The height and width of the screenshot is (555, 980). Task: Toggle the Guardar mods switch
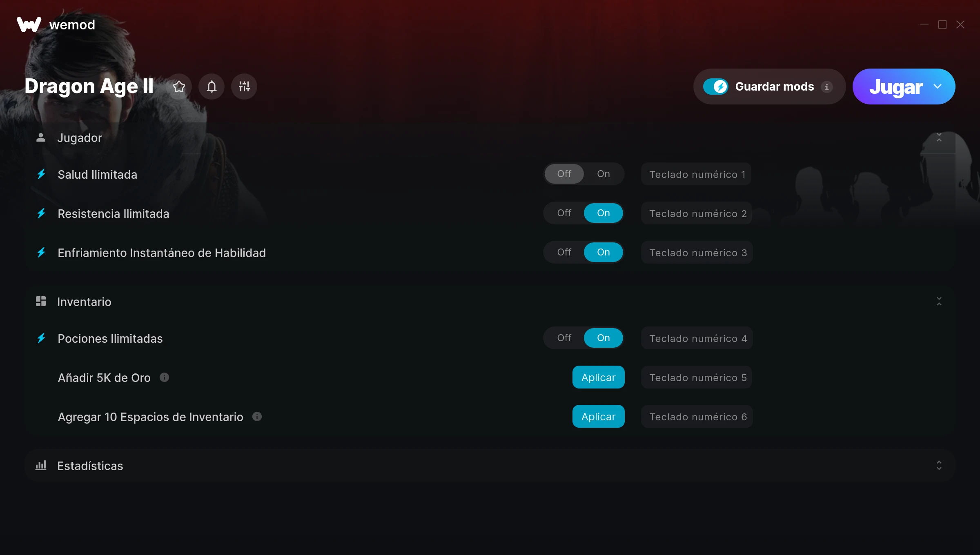pyautogui.click(x=715, y=87)
